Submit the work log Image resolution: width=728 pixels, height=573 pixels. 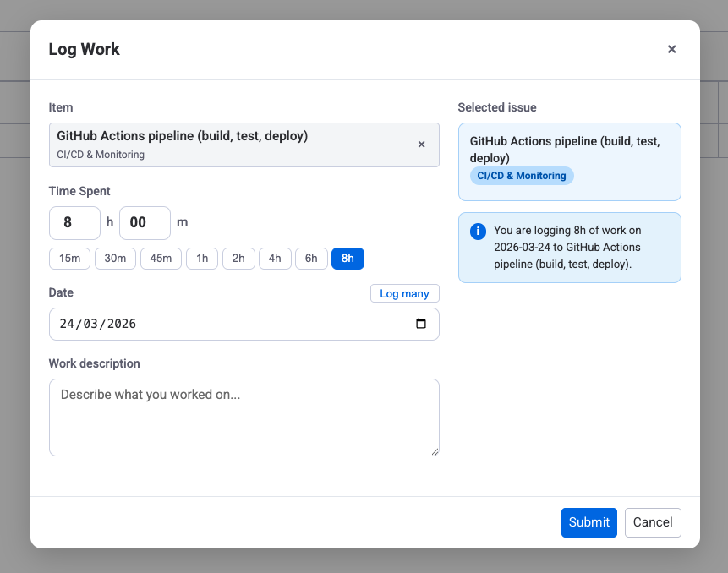click(588, 522)
